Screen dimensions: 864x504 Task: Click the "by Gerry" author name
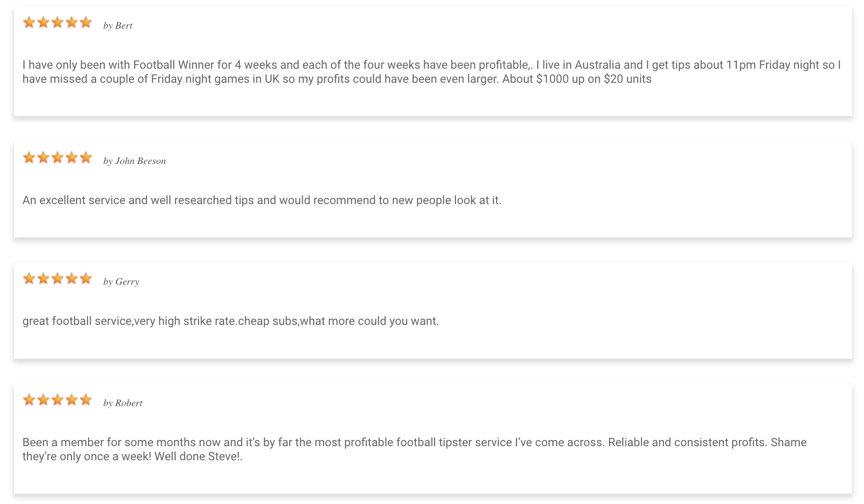[121, 282]
